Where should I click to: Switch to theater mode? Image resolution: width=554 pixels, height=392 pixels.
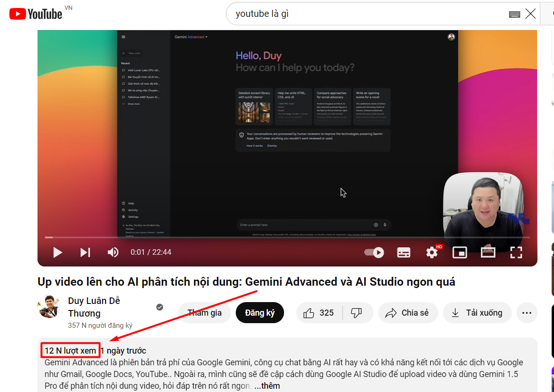click(x=488, y=252)
